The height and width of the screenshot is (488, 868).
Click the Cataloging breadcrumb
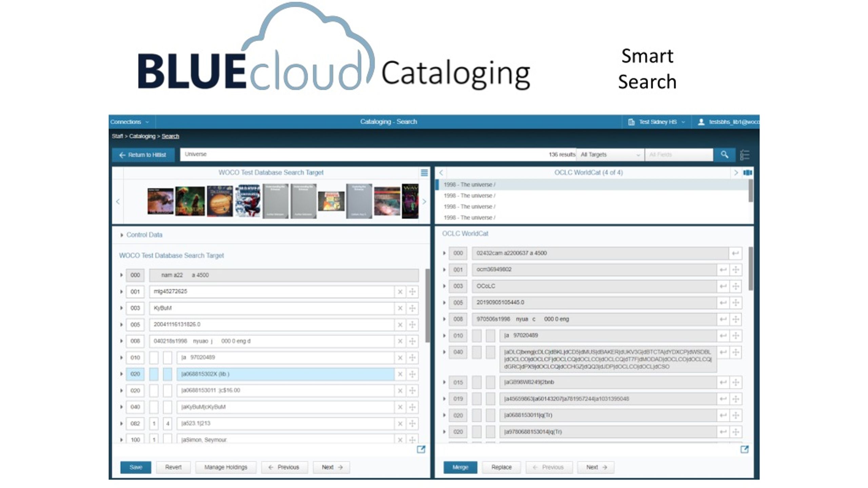[x=142, y=136]
